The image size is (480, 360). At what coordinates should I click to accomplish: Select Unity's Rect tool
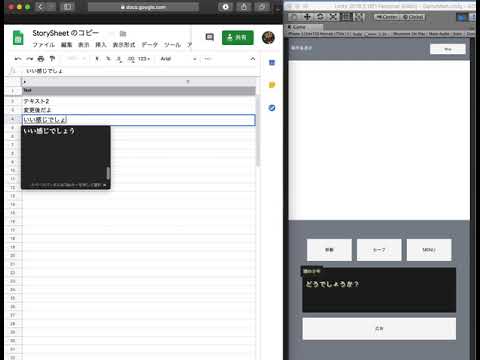[346, 17]
